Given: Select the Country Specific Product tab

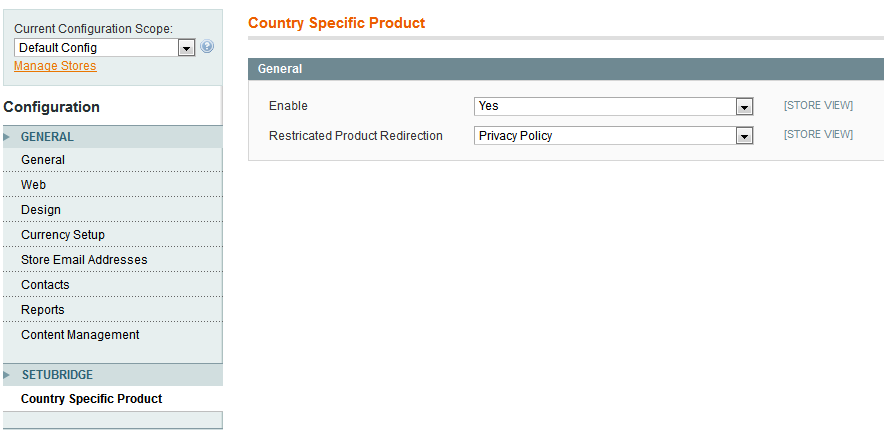Looking at the screenshot, I should pyautogui.click(x=92, y=399).
